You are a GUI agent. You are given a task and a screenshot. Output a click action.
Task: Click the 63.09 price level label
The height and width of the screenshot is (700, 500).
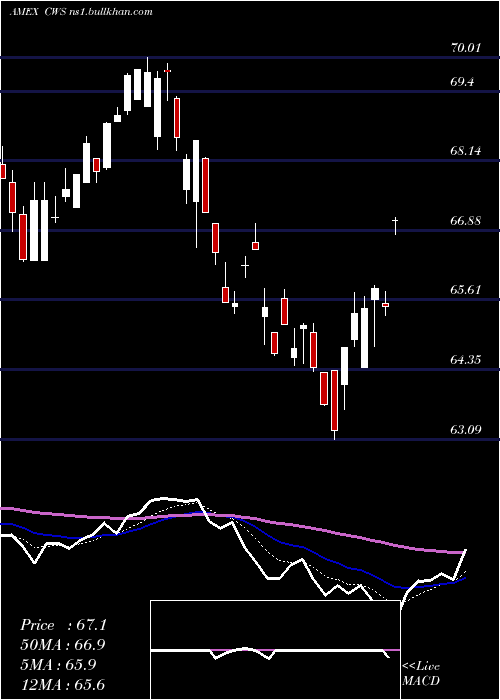pyautogui.click(x=466, y=429)
